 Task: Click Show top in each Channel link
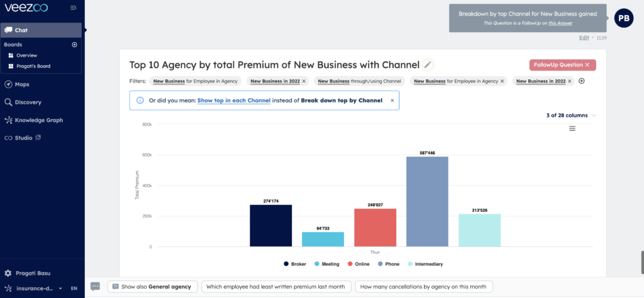(x=234, y=101)
